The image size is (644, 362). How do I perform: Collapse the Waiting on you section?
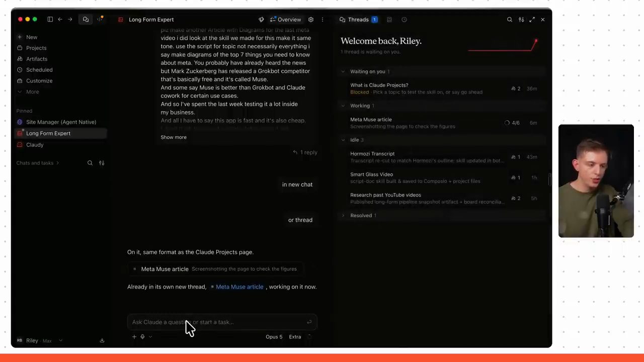point(343,71)
